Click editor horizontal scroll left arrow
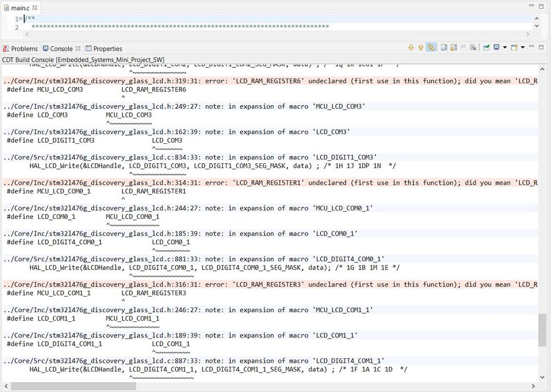Image resolution: width=551 pixels, height=392 pixels. [x=27, y=34]
